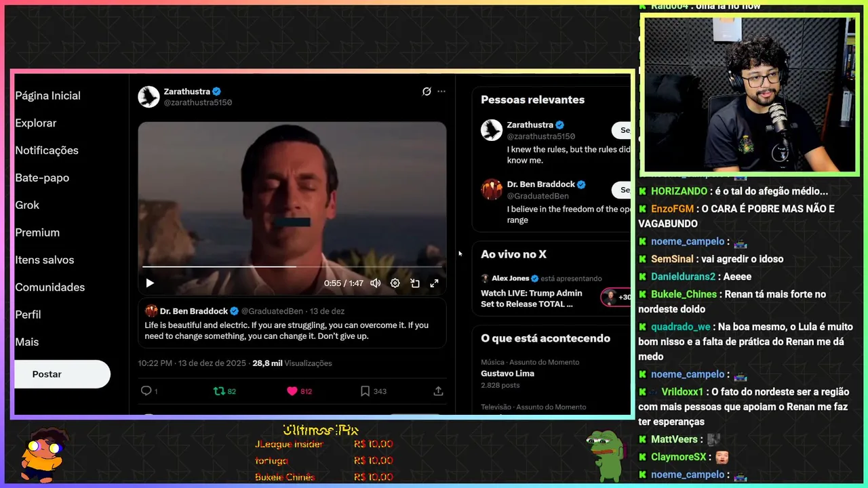Click the picture-in-picture video icon
This screenshot has width=868, height=488.
415,283
